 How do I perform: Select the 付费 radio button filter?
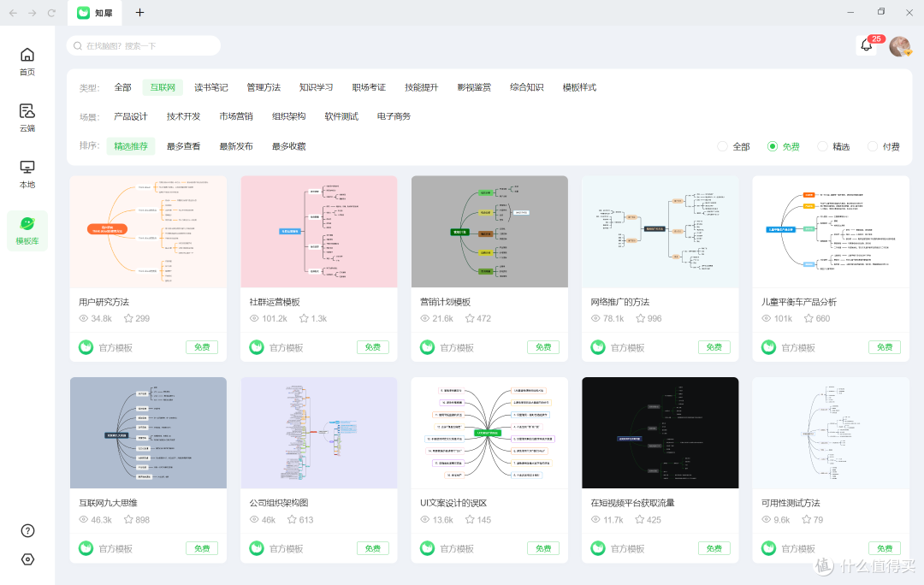pos(872,146)
